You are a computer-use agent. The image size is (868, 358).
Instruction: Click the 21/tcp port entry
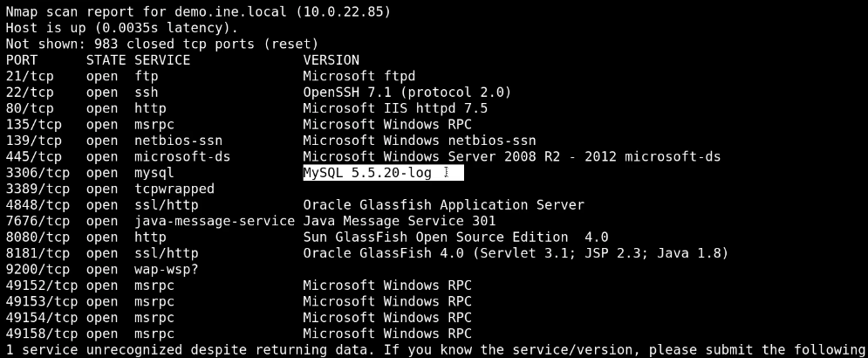tap(31, 77)
